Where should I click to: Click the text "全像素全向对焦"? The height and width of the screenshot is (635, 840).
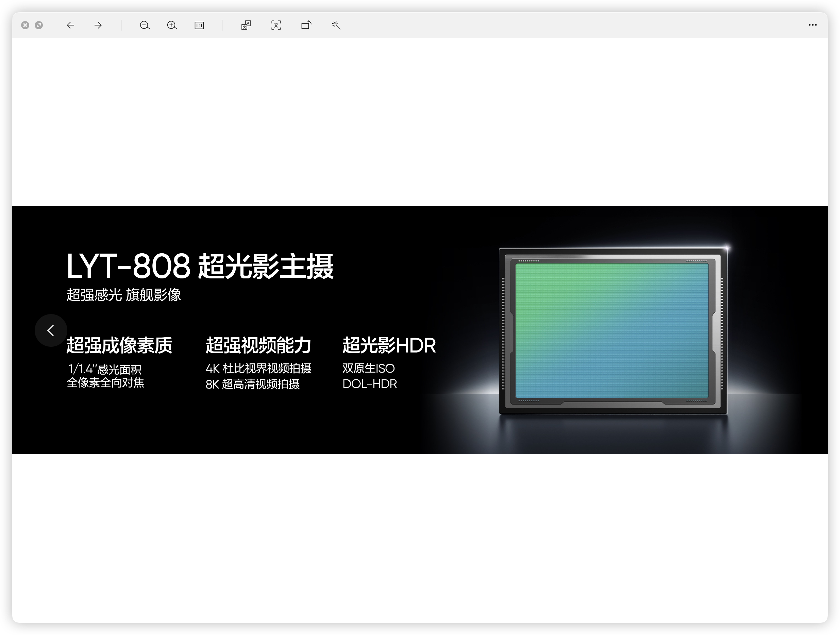click(105, 382)
